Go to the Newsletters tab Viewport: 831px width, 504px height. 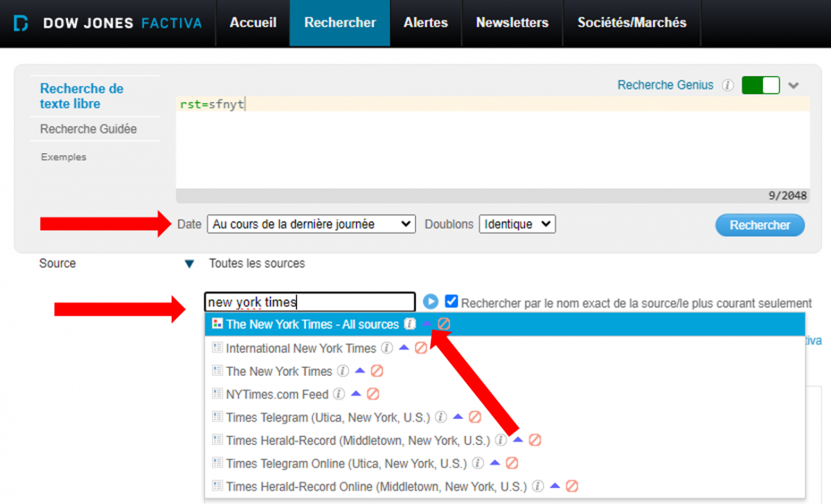(x=512, y=23)
